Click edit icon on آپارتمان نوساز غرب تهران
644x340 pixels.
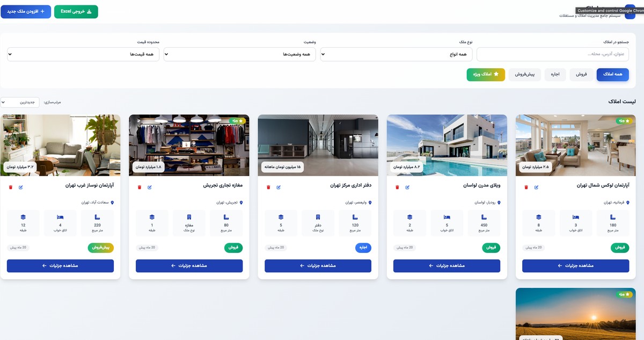pos(21,187)
